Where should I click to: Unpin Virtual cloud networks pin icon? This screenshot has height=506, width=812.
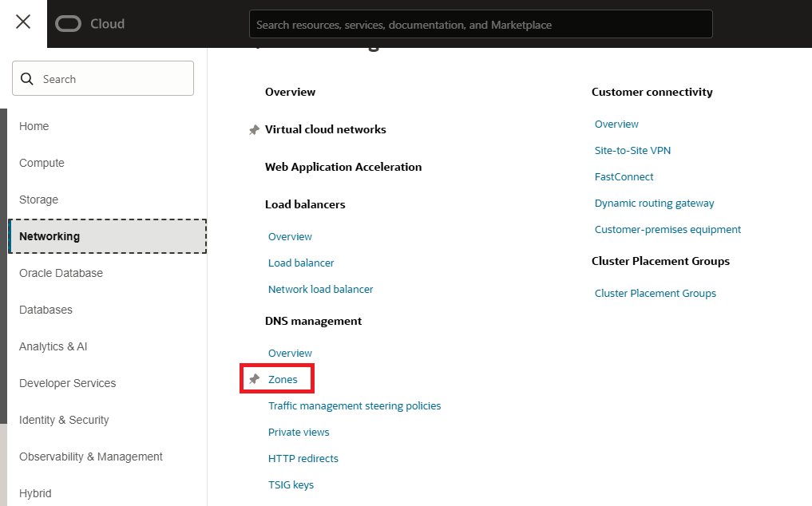pyautogui.click(x=254, y=130)
